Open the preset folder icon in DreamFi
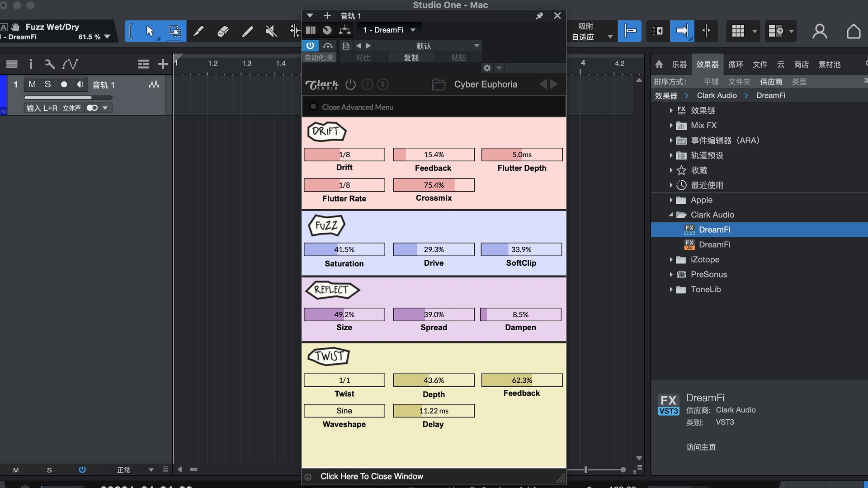Image resolution: width=868 pixels, height=488 pixels. click(439, 84)
